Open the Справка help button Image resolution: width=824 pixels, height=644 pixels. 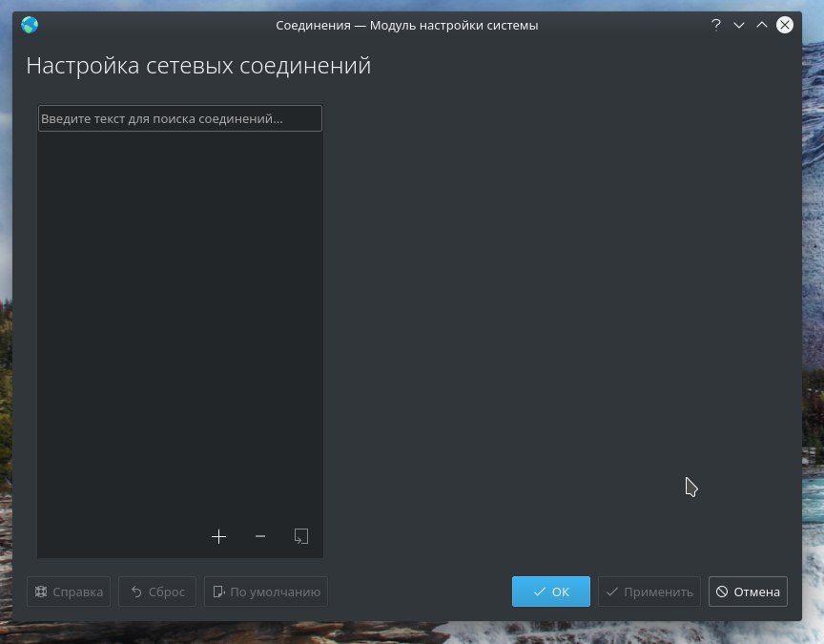coord(69,592)
